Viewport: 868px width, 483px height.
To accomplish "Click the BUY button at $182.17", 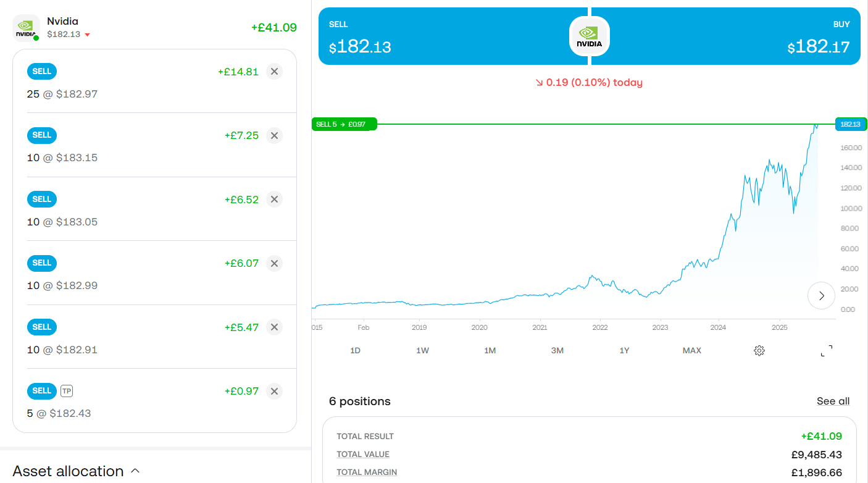I will click(x=726, y=36).
